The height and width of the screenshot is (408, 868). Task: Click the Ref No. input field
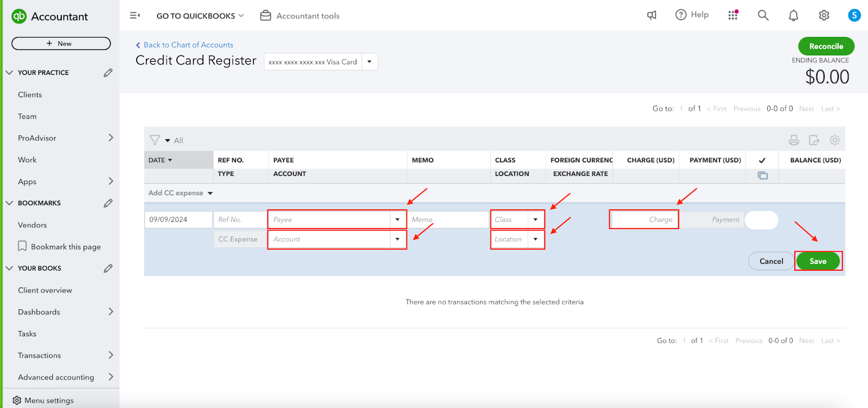[x=240, y=220]
